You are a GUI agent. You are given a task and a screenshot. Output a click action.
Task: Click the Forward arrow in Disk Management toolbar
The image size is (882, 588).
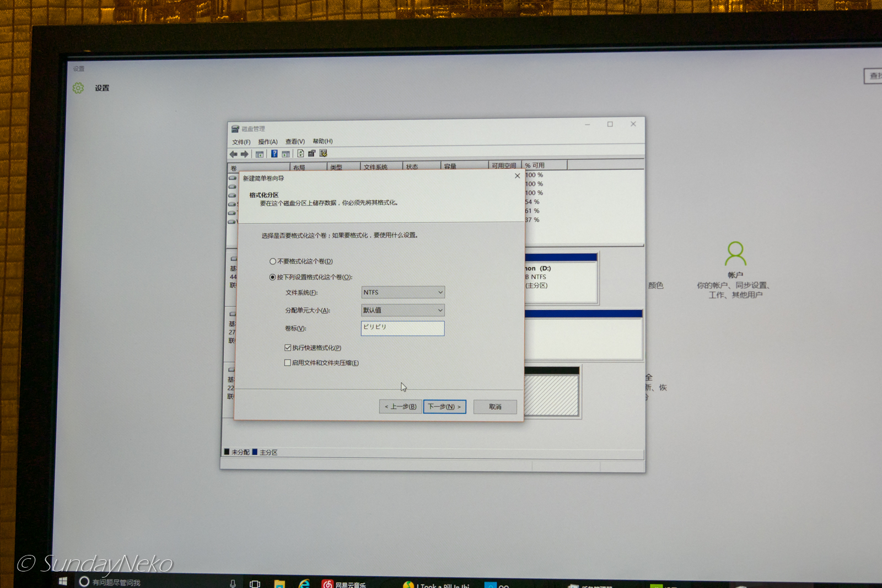[x=245, y=154]
